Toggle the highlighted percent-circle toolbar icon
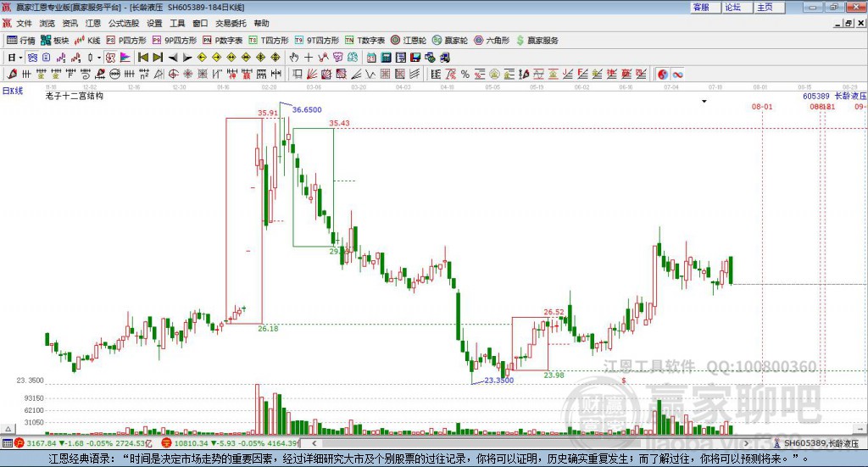 point(110,58)
